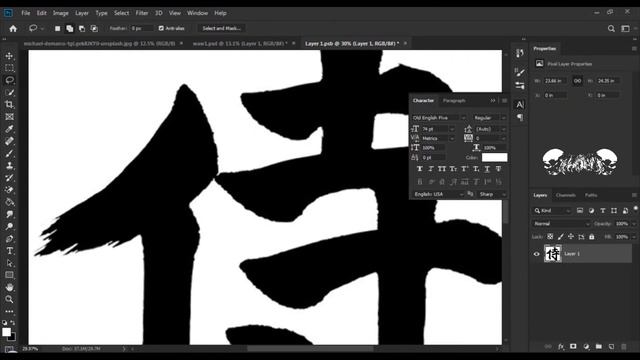Toggle the layer filtering on/off switch

636,209
